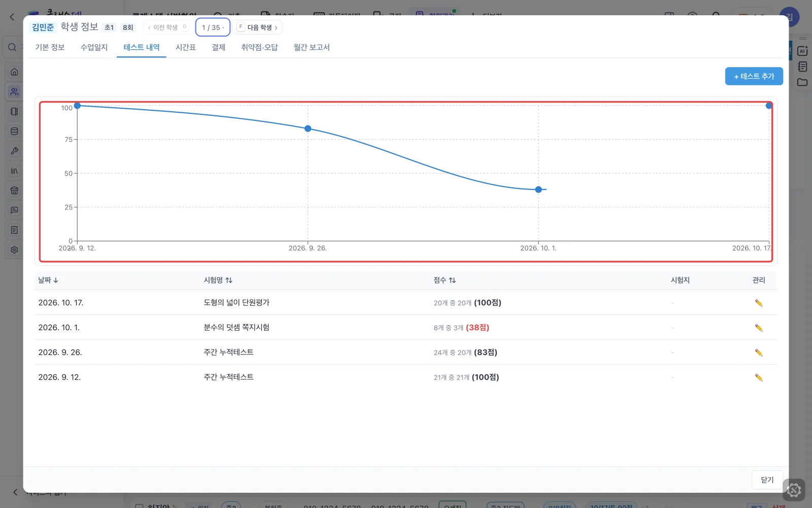Open the folder icon at right edge

[802, 82]
